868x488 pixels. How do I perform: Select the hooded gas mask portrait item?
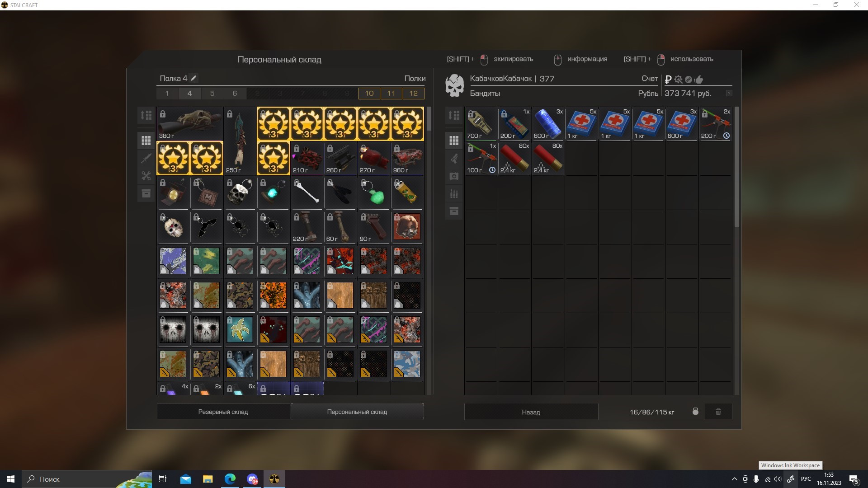coord(407,227)
